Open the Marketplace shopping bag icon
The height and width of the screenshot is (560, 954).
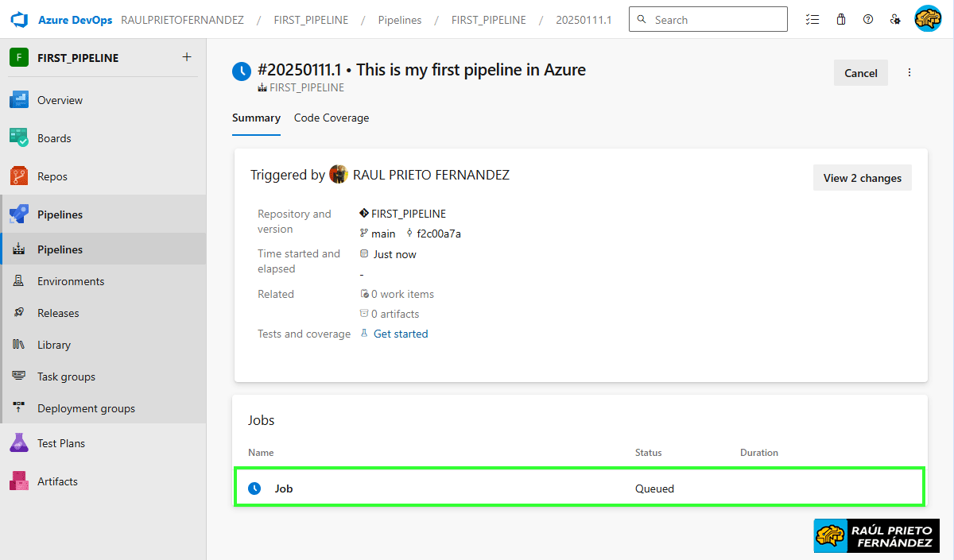(840, 20)
